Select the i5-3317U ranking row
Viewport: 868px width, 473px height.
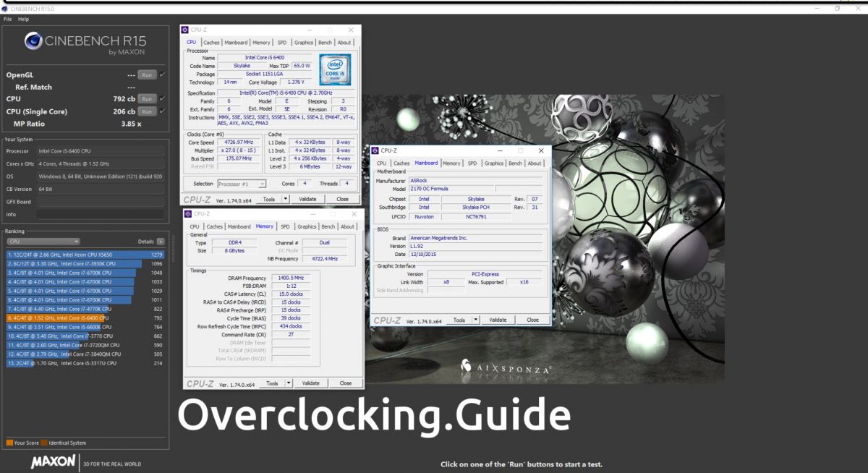click(85, 363)
